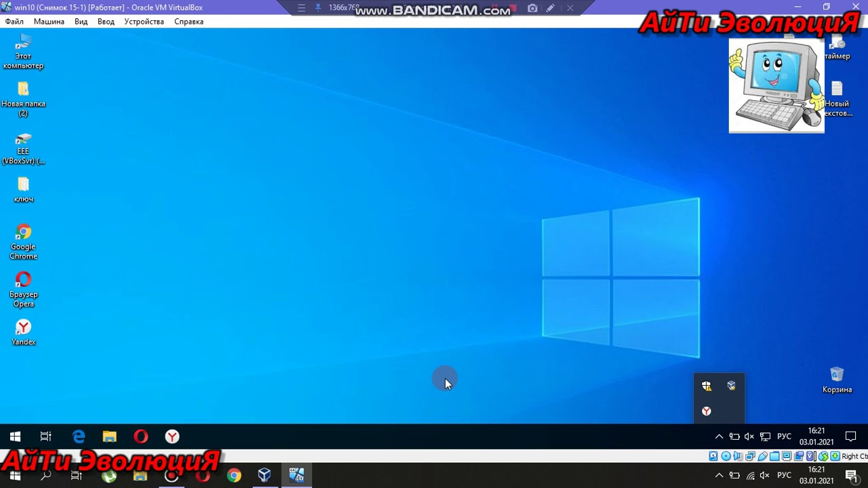Toggle the Bandicam pin icon

[319, 8]
